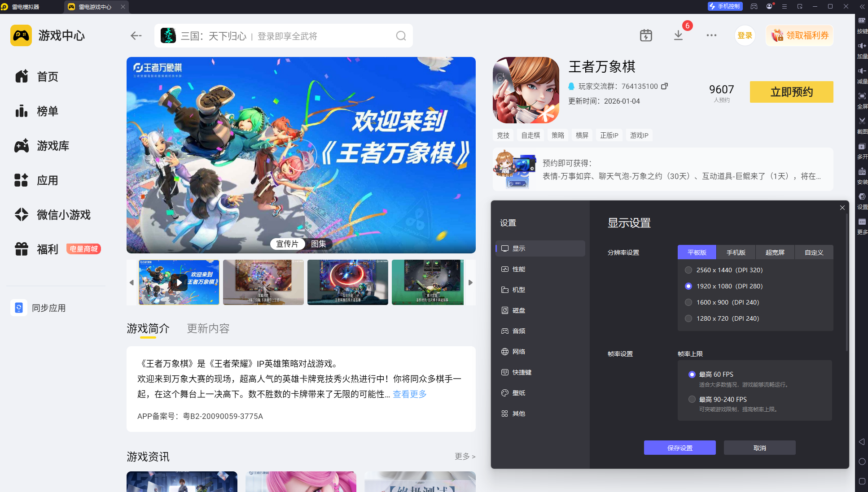
Task: Select 1600 x 900 resolution option
Action: [x=688, y=302]
